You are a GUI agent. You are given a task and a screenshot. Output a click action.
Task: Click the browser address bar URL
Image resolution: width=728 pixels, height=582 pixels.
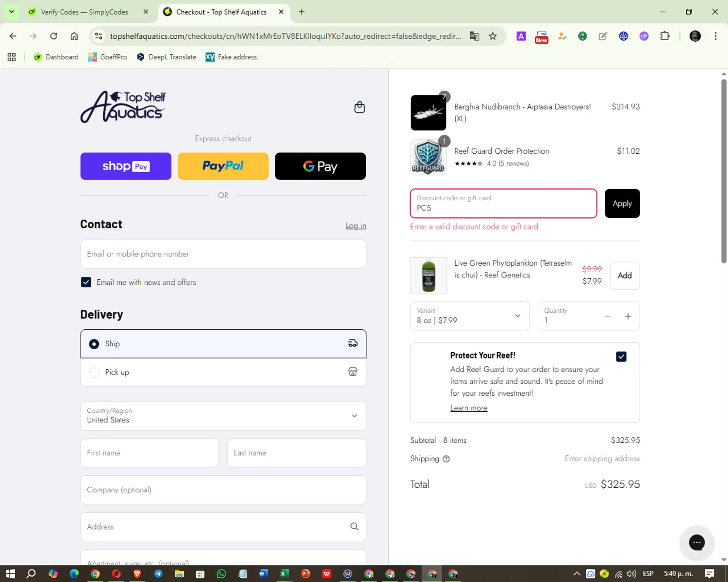point(285,36)
